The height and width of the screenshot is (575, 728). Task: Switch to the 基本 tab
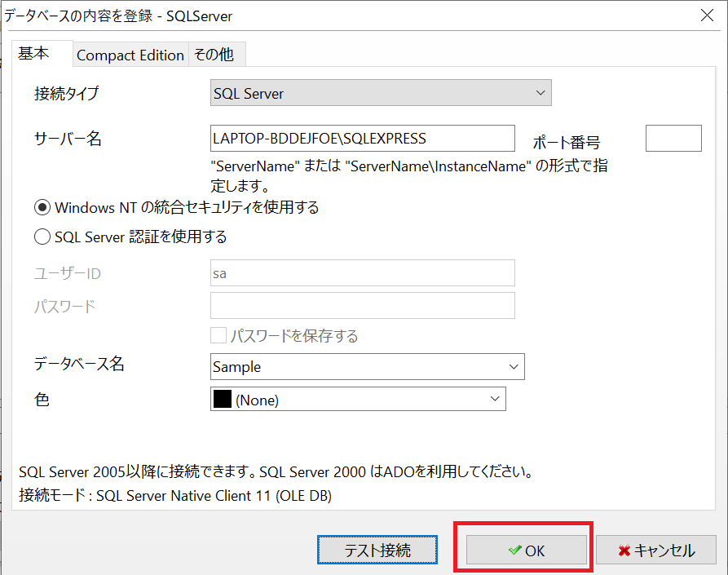click(x=42, y=53)
